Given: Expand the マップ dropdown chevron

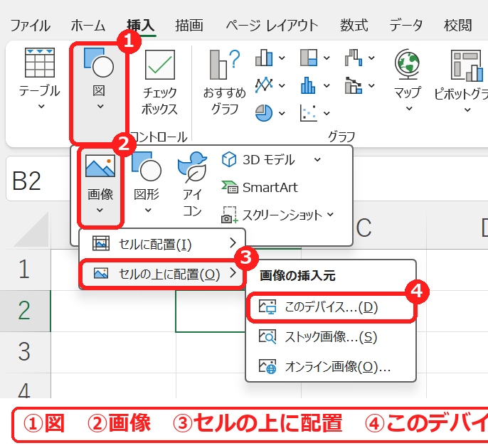Looking at the screenshot, I should click(409, 109).
